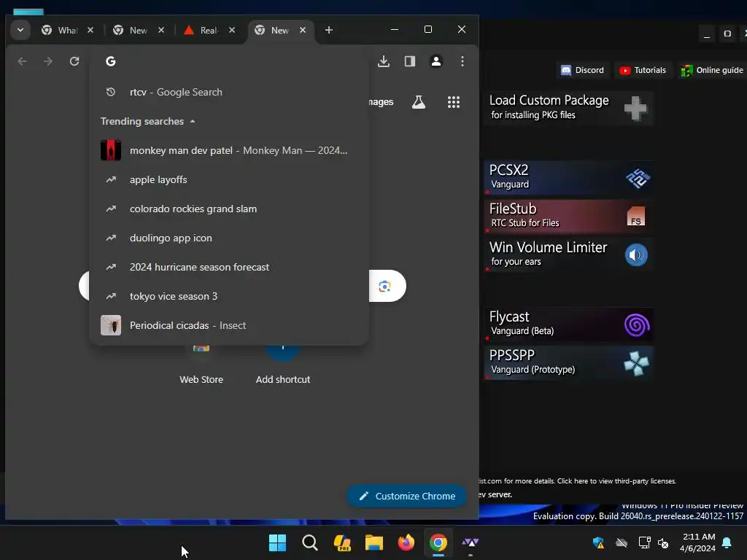Viewport: 747px width, 560px height.
Task: Select 'monkey man dev patel' suggestion
Action: tap(229, 150)
